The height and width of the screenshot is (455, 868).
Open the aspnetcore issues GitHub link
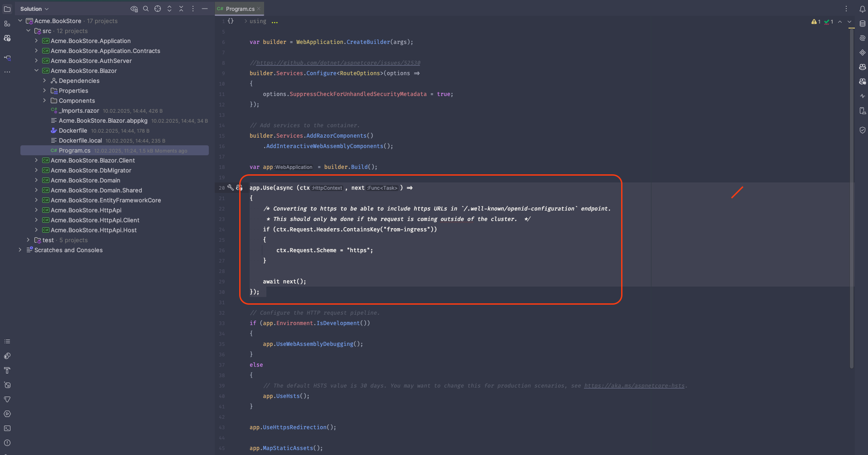coord(338,63)
